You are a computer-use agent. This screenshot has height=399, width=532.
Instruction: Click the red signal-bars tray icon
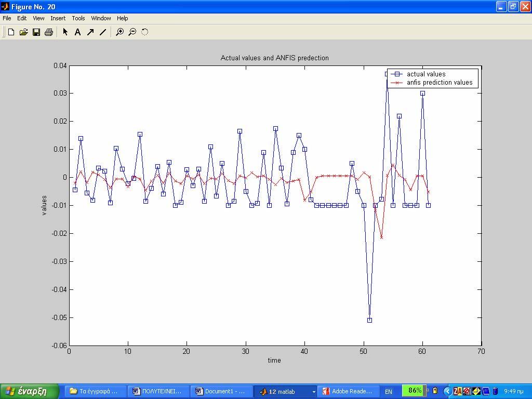(x=467, y=392)
